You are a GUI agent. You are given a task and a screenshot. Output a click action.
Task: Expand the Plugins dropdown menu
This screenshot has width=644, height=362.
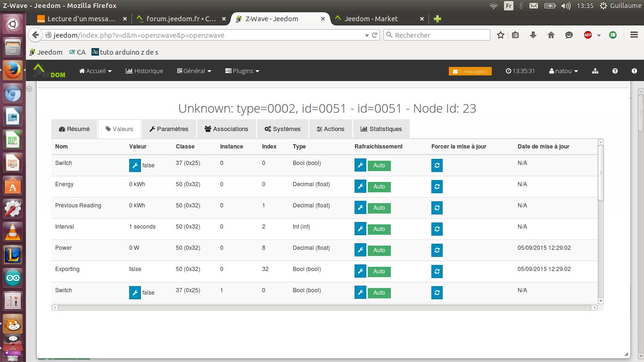pyautogui.click(x=242, y=71)
